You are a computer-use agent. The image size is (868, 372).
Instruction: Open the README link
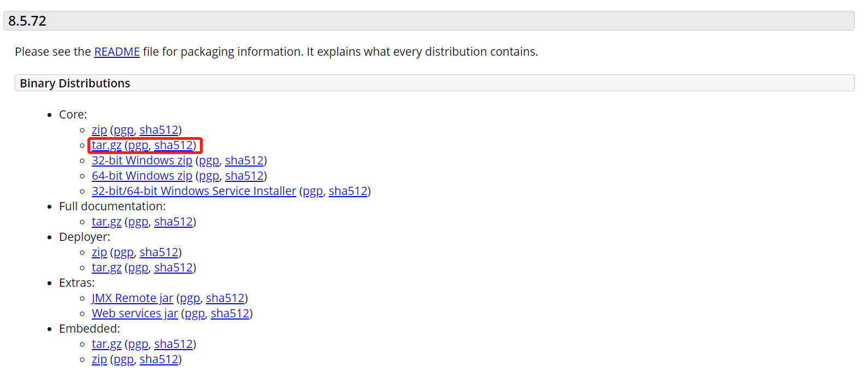point(117,52)
